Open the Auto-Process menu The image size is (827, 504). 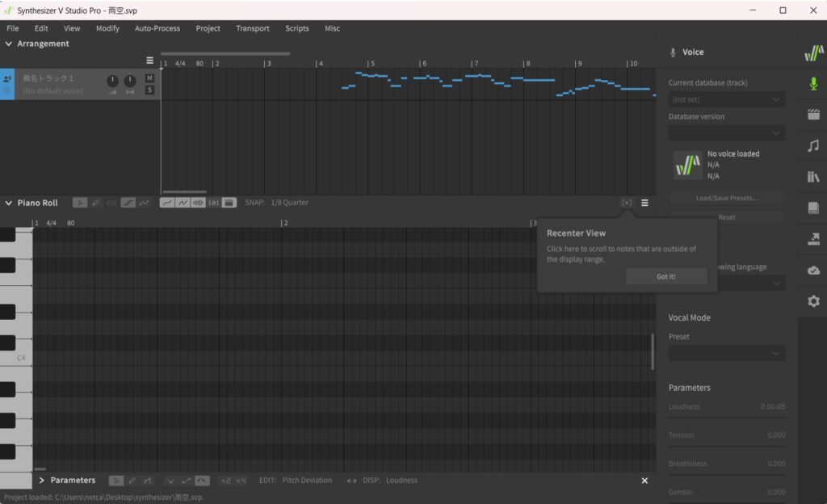157,28
